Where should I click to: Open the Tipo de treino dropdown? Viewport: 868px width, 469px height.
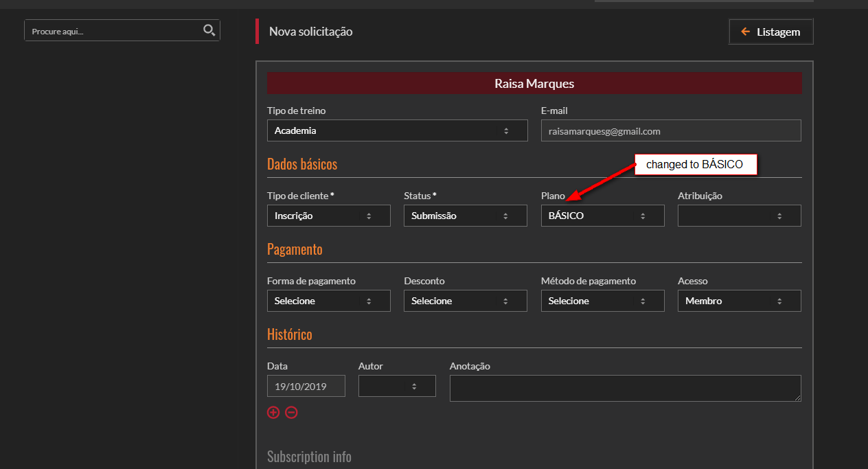click(397, 130)
